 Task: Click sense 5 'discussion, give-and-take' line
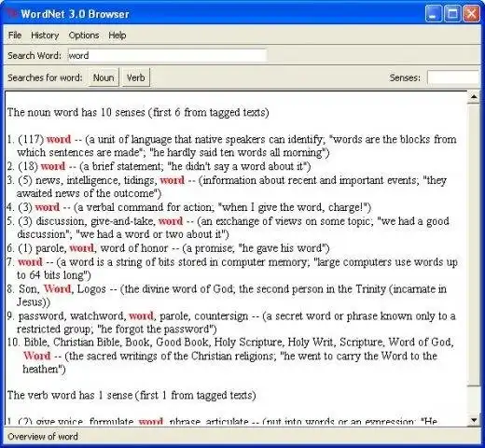228,228
